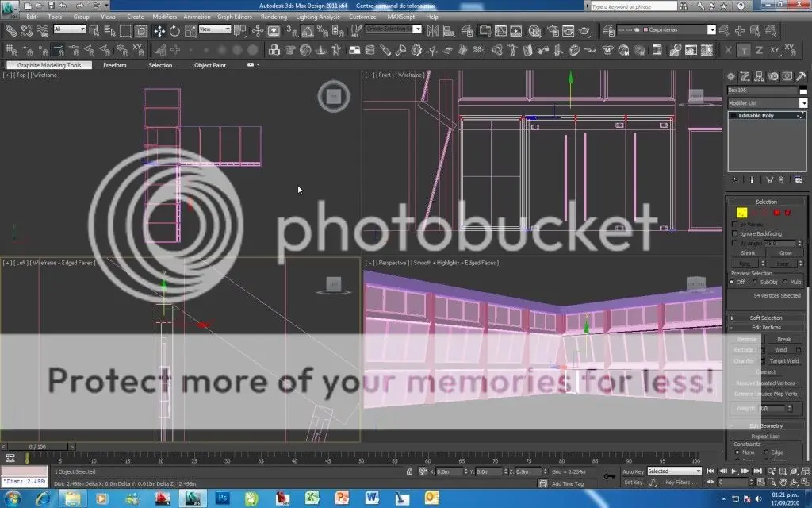Viewport: 812px width, 508px height.
Task: Toggle the Auto Key button
Action: (x=633, y=471)
